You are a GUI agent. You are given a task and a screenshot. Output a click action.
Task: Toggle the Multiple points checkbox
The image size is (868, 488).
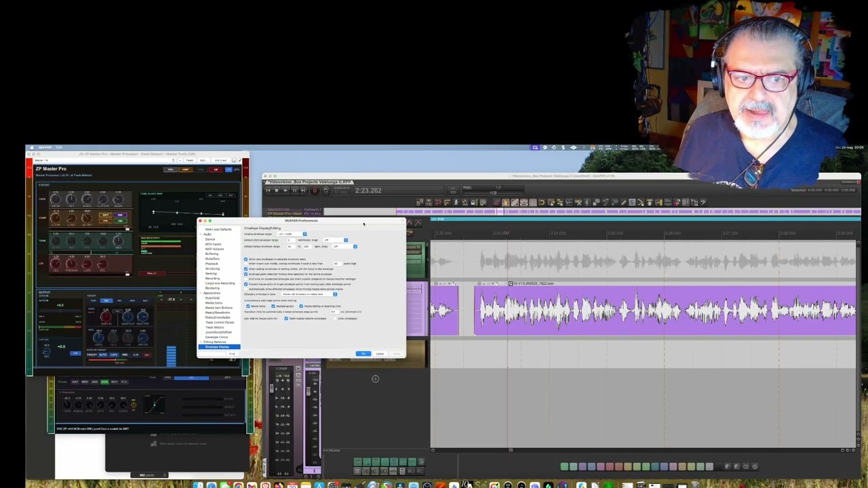[x=273, y=306]
